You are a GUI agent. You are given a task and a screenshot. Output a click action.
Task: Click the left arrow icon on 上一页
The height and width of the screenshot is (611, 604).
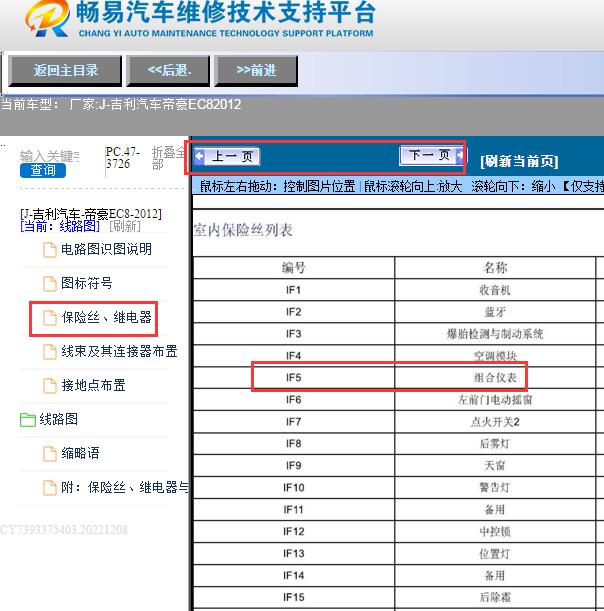199,157
